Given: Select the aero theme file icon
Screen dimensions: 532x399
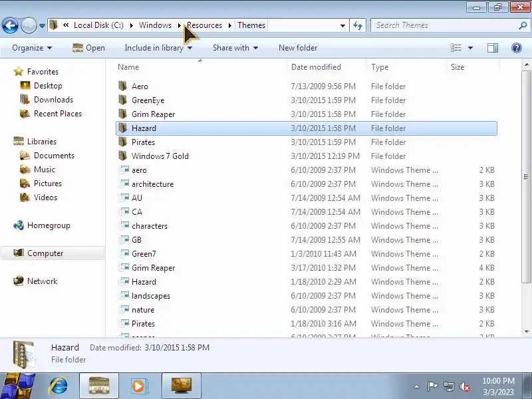Looking at the screenshot, I should pos(124,170).
